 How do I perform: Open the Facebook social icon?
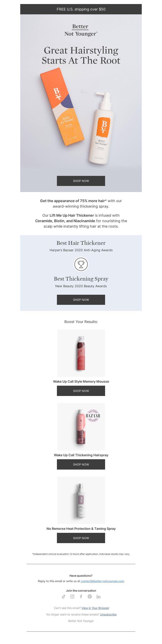tap(81, 596)
